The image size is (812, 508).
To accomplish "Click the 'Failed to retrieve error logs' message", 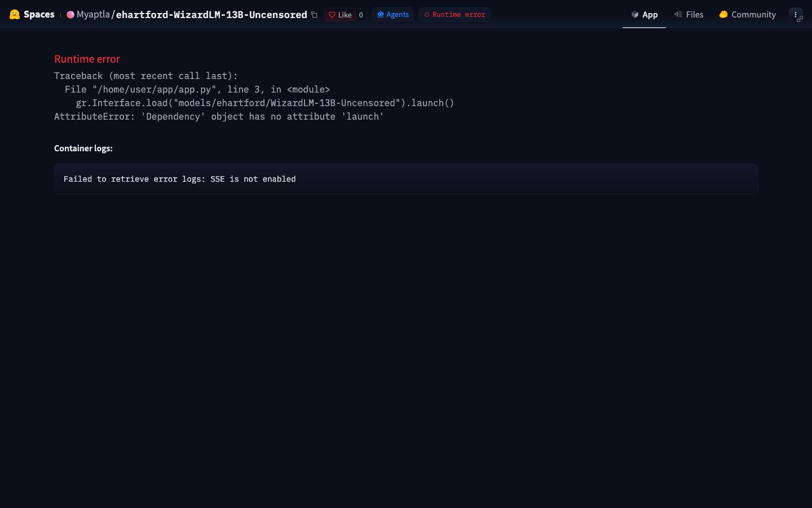I will (180, 179).
